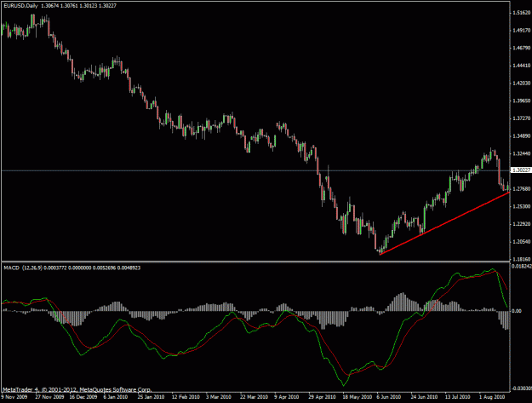This screenshot has height=403, width=532.
Task: Click the 3 Mar 2010 date label
Action: coord(219,396)
